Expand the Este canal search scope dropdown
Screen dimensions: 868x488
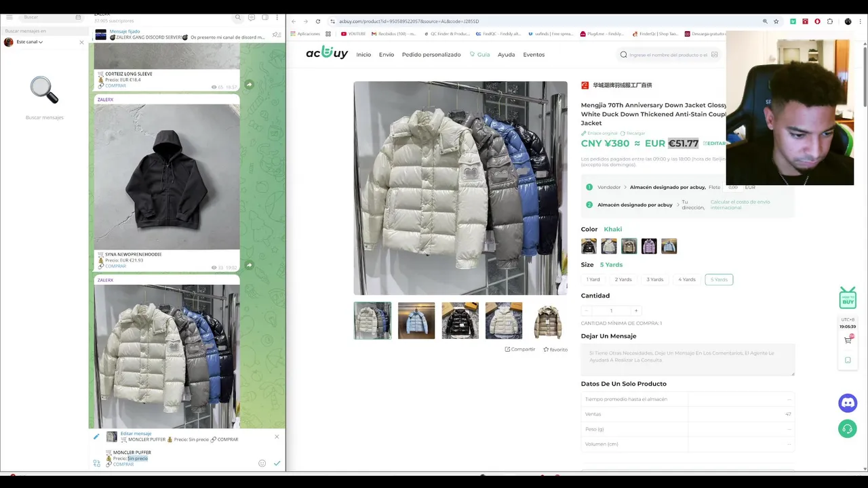[x=29, y=42]
